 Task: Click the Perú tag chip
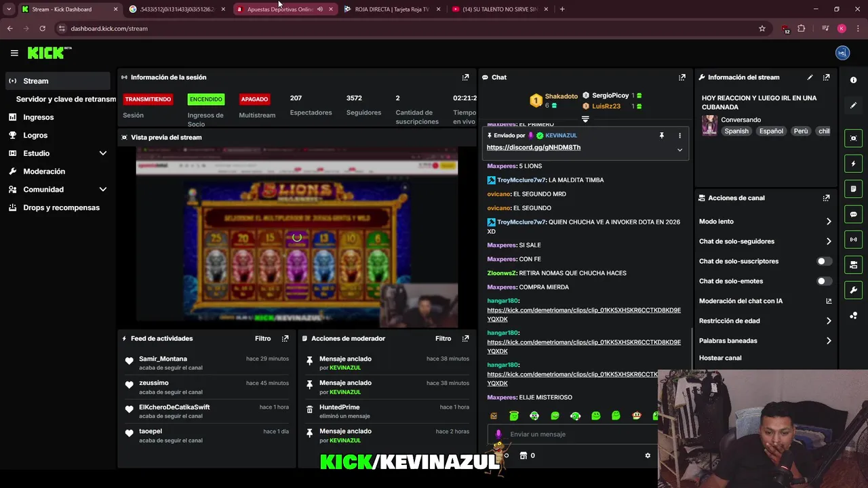(800, 131)
